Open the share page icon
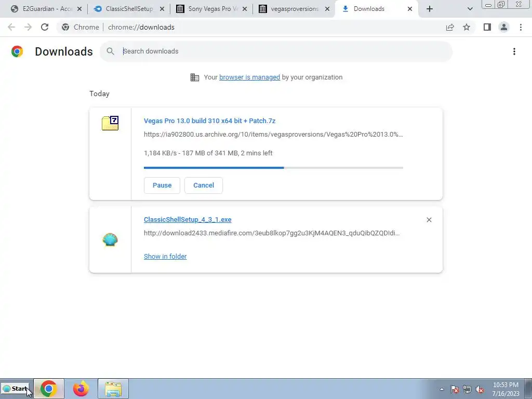 pyautogui.click(x=450, y=27)
